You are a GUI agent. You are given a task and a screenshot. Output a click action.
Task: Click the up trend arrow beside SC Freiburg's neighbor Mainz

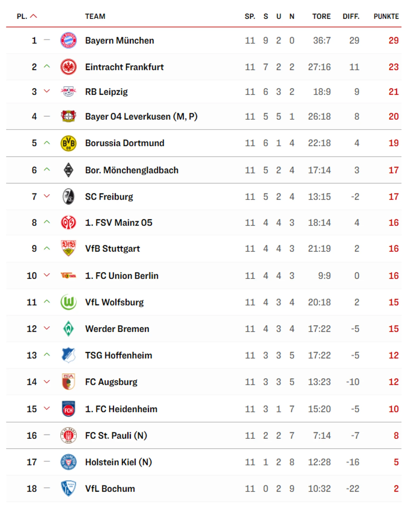tap(47, 222)
